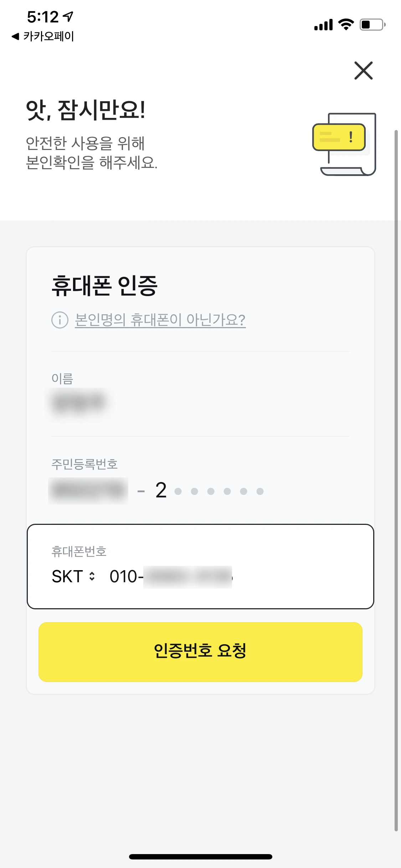Tap the phone number field starting with 010-
Screen dimensions: 401x868
[171, 577]
